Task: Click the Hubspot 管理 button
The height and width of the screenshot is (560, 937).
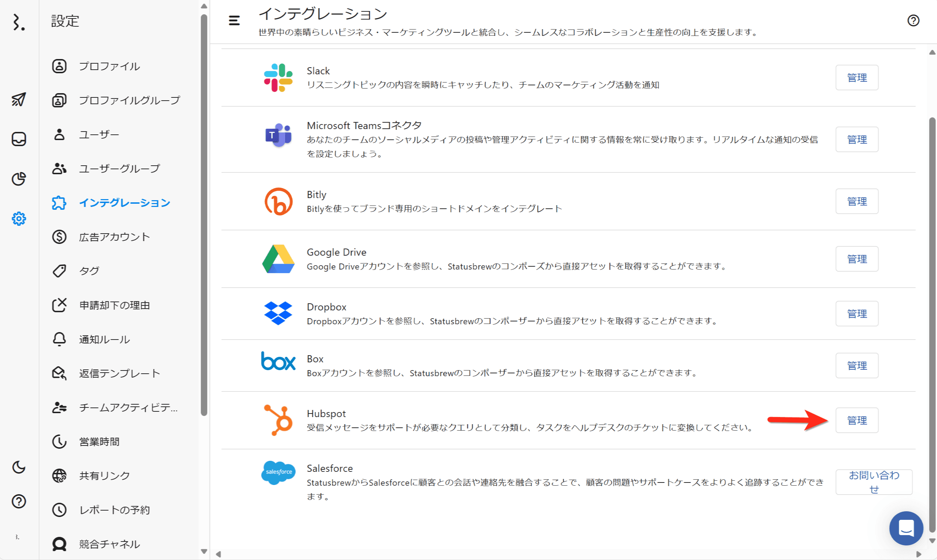Action: click(857, 420)
